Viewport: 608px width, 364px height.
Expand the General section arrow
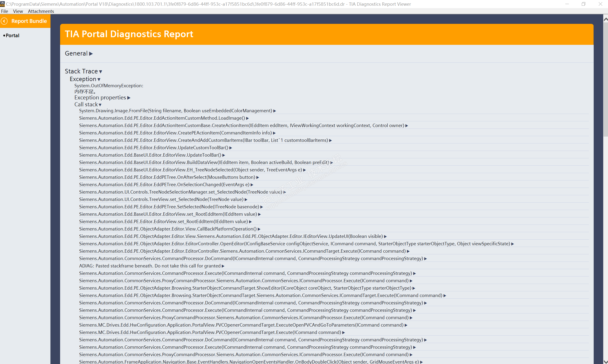(x=91, y=54)
